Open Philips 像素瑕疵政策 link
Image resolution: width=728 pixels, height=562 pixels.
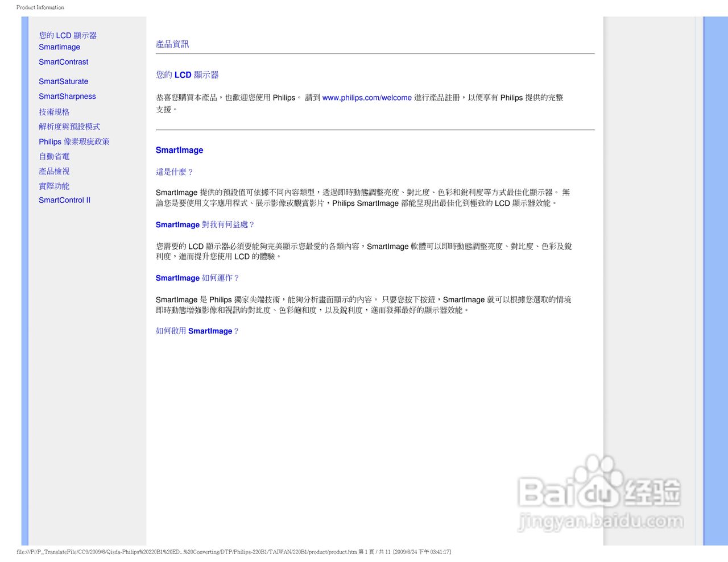click(74, 141)
